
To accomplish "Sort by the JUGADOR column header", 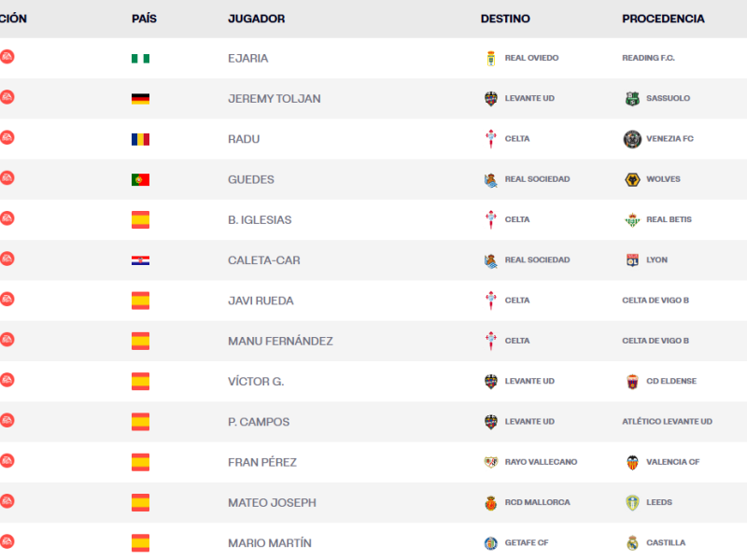I will [256, 19].
